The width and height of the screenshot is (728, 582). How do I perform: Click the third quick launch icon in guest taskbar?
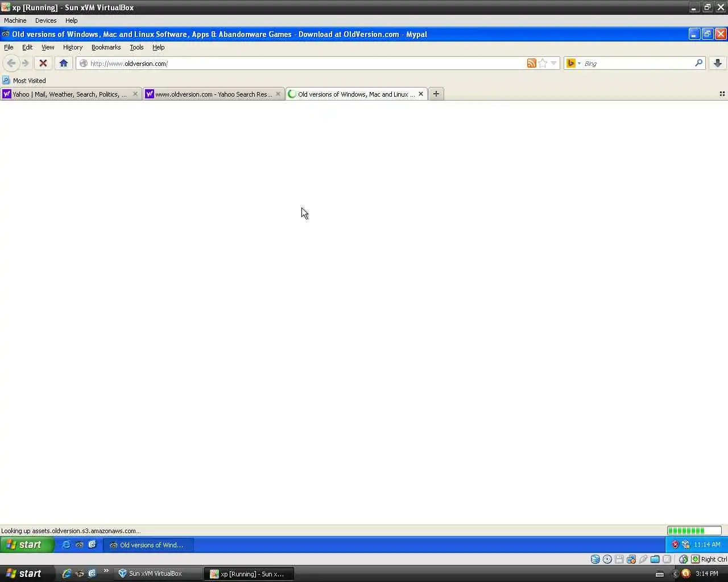point(92,544)
